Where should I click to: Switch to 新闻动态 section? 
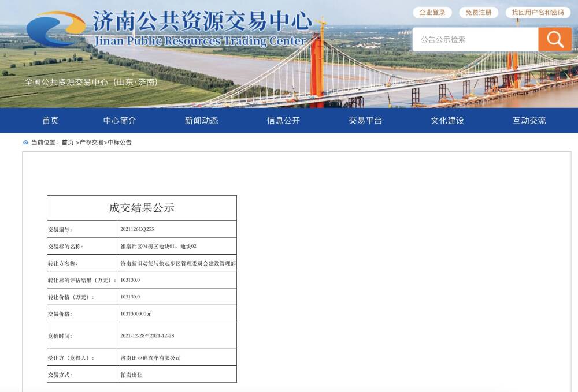201,121
